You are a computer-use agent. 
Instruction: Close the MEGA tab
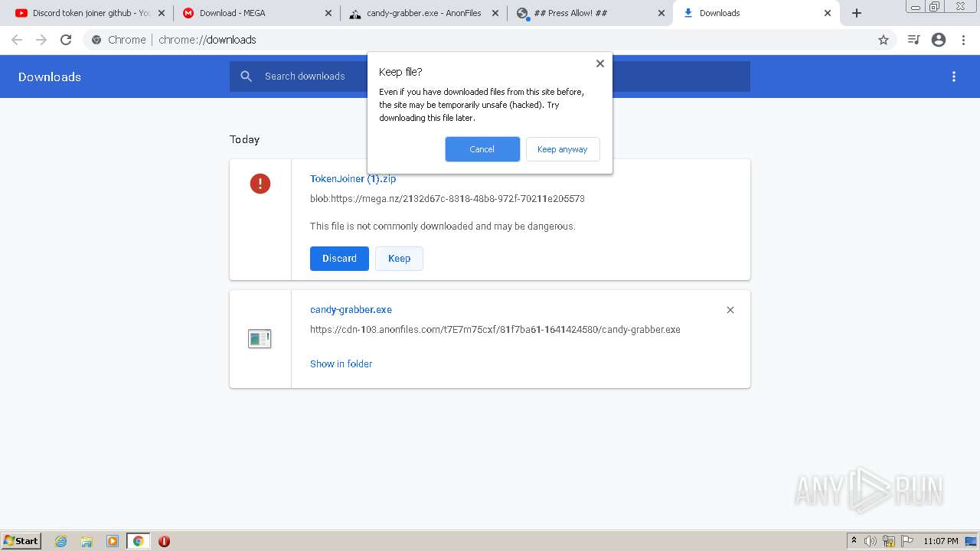328,13
